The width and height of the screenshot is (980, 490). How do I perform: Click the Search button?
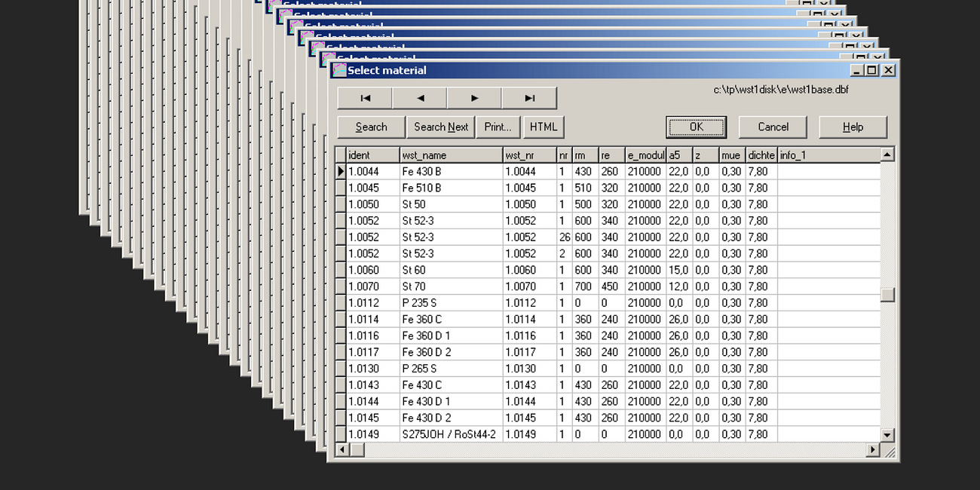pyautogui.click(x=371, y=127)
